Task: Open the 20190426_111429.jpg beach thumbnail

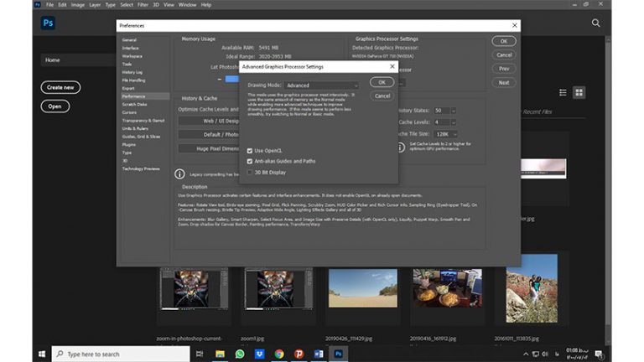Action: pos(363,288)
